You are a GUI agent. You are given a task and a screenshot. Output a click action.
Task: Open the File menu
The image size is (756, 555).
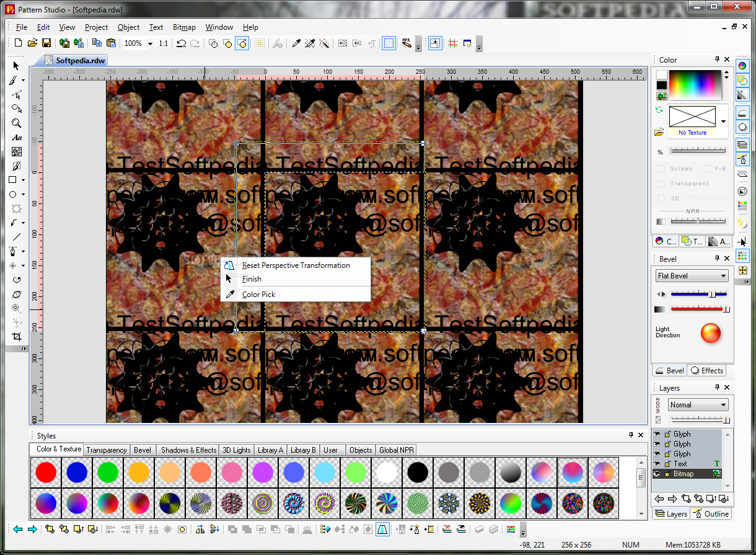pyautogui.click(x=22, y=27)
